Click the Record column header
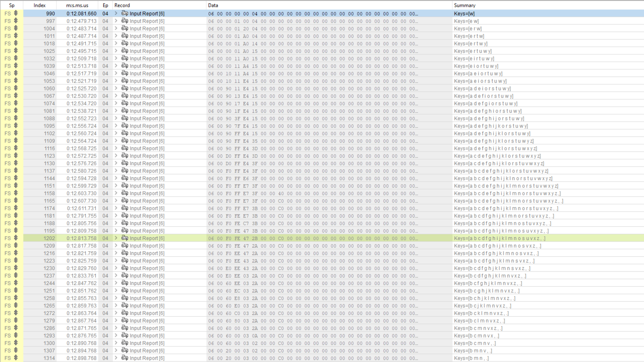 [x=122, y=5]
